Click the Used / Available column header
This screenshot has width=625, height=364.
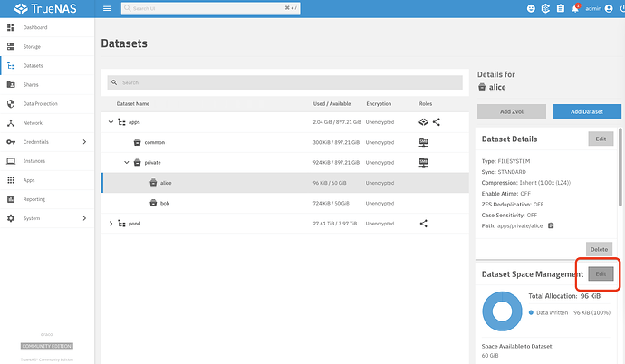[x=332, y=103]
